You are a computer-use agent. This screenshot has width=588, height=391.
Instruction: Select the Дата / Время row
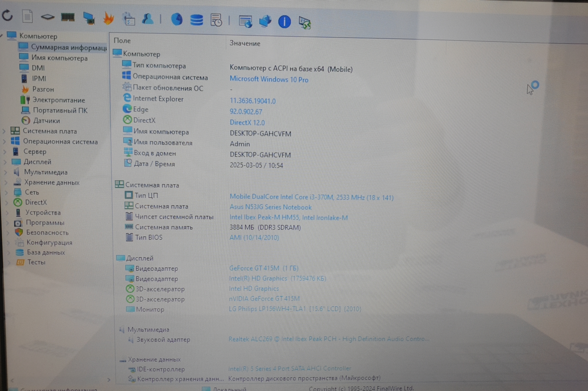click(x=203, y=165)
